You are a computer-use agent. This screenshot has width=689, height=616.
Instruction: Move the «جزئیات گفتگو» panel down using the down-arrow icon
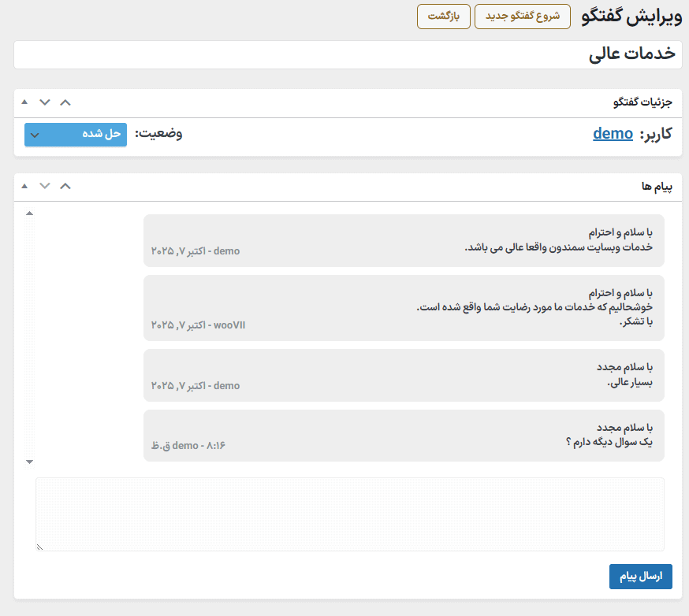coord(44,102)
